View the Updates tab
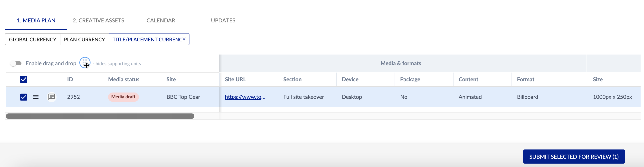Viewport: 644px width, 167px height. click(x=223, y=20)
